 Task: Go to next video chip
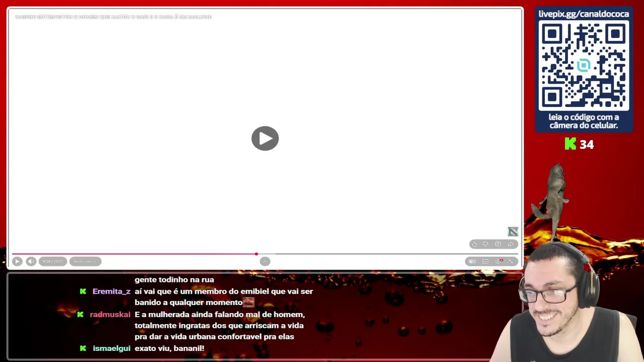[x=85, y=261]
